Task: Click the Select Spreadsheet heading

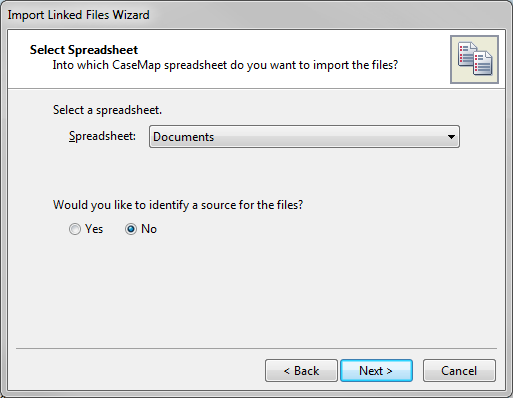Action: tap(84, 50)
